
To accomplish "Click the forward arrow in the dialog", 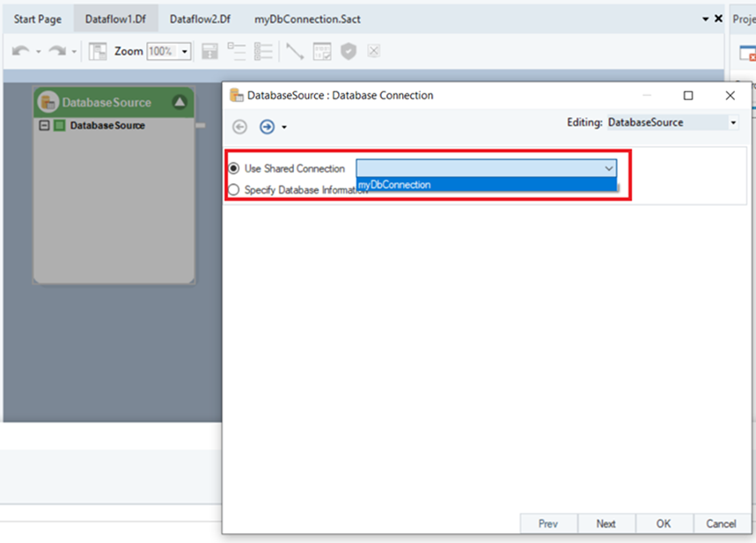I will tap(267, 127).
